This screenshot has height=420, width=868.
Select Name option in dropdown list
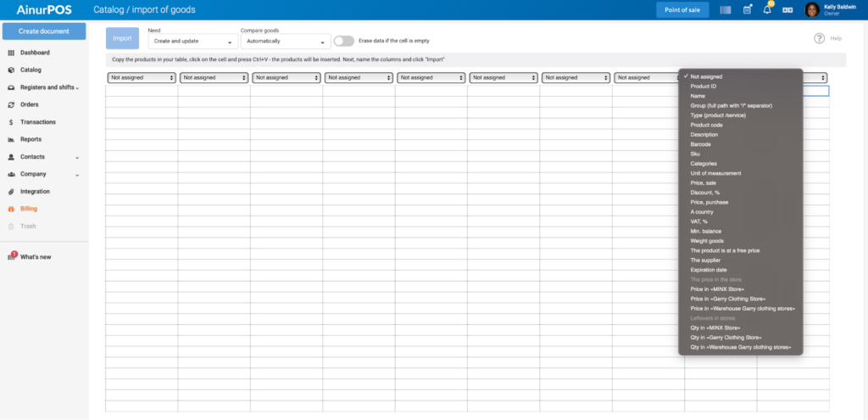point(741,96)
